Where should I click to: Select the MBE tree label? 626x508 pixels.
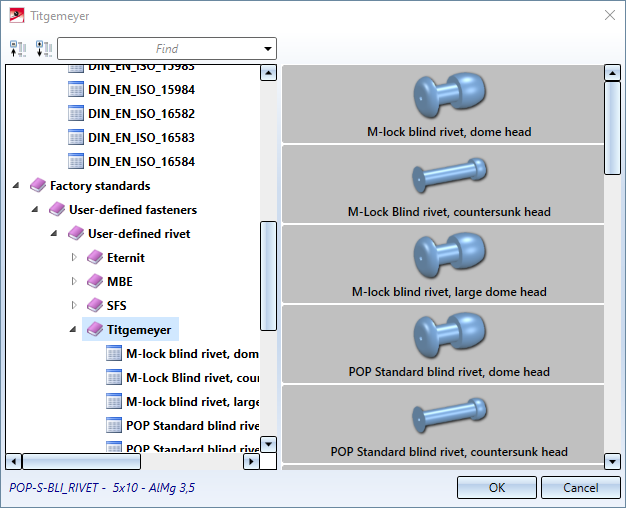[120, 282]
